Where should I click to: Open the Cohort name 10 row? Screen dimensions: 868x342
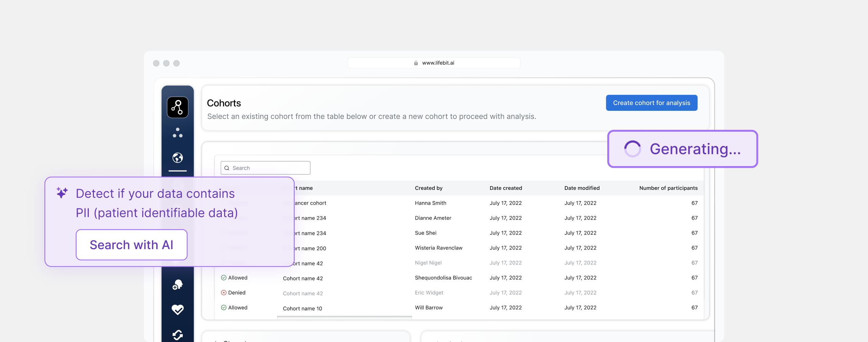(x=302, y=308)
